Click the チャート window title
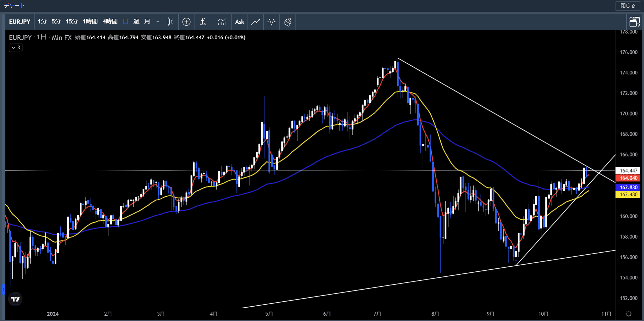644x321 pixels. 14,6
